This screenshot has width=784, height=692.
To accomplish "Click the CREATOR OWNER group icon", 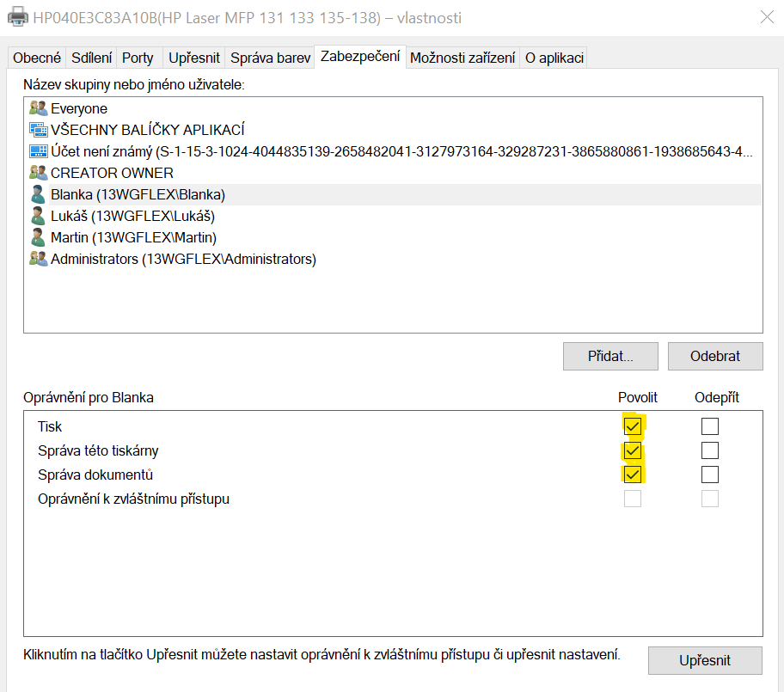I will (38, 173).
